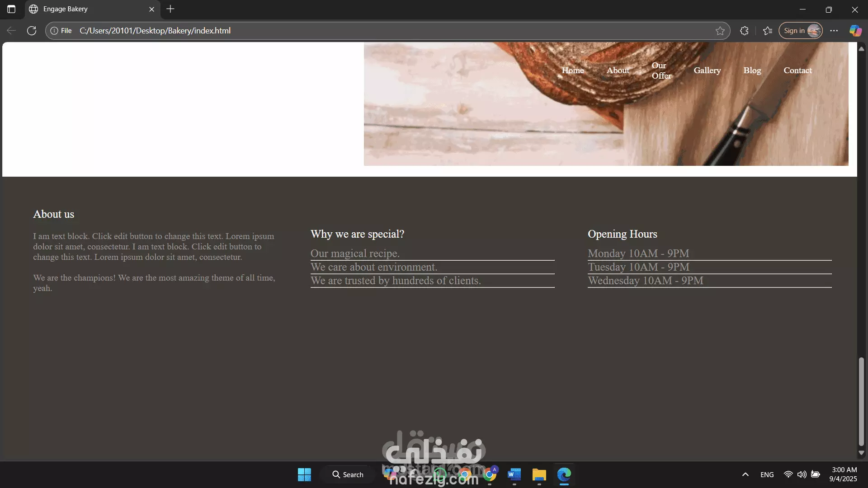Restore down the Edge window

829,9
